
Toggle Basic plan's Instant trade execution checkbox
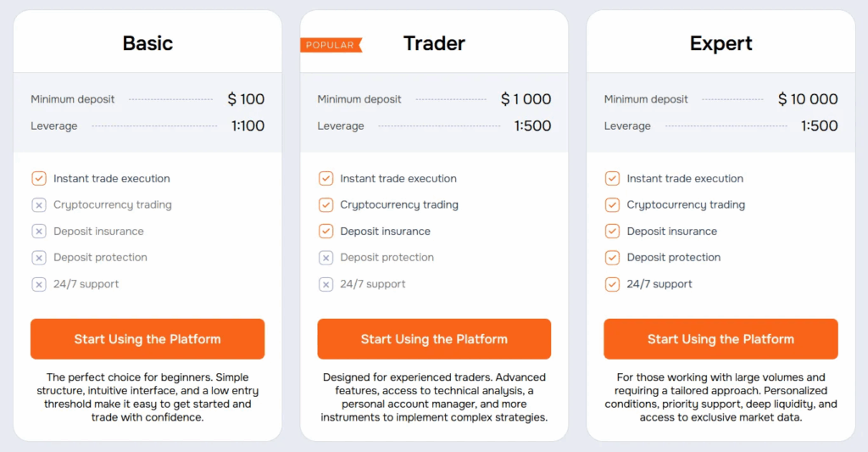[x=39, y=179]
